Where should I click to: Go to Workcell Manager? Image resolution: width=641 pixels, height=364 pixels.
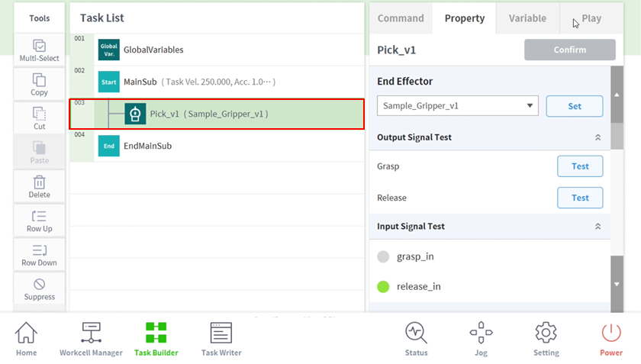[91, 338]
